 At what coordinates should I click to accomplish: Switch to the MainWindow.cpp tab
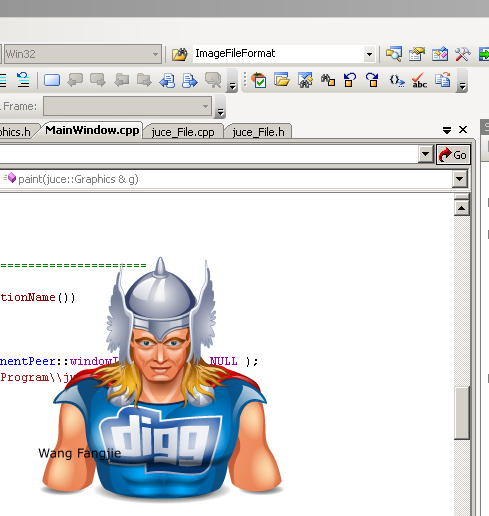pos(92,130)
